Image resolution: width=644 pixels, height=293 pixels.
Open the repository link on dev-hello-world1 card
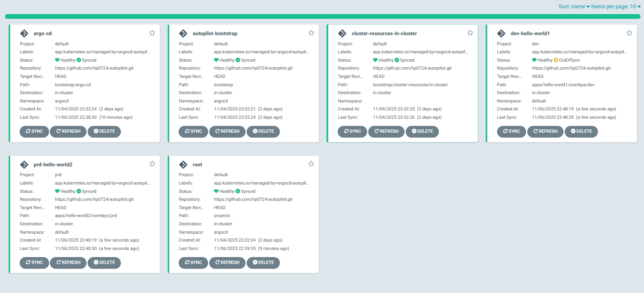click(x=571, y=68)
